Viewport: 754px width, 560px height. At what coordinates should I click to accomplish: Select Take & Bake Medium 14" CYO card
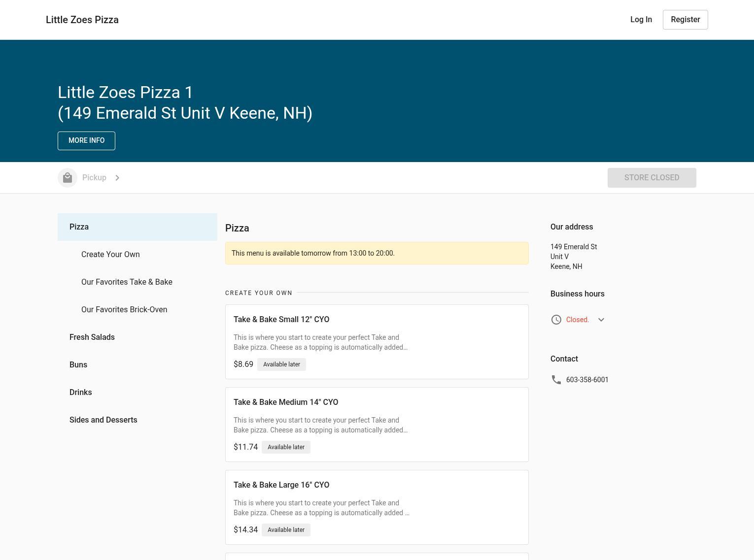point(377,425)
